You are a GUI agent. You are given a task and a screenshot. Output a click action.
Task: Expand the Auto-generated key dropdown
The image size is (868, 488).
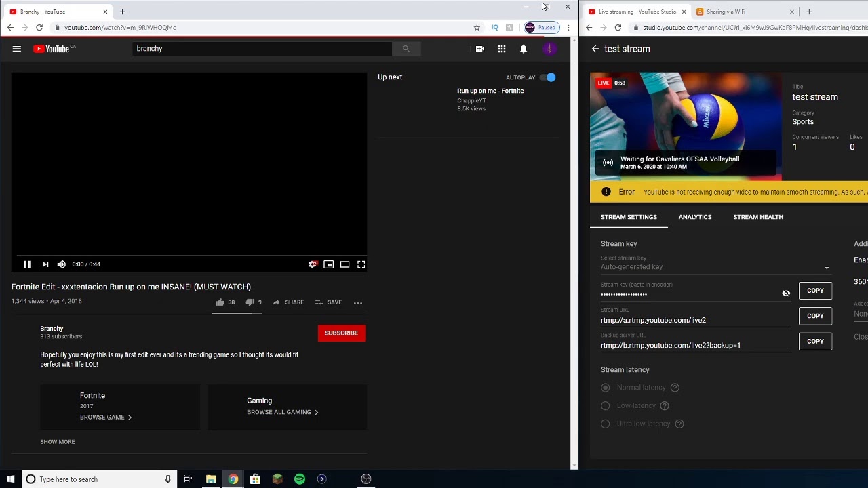tap(715, 267)
